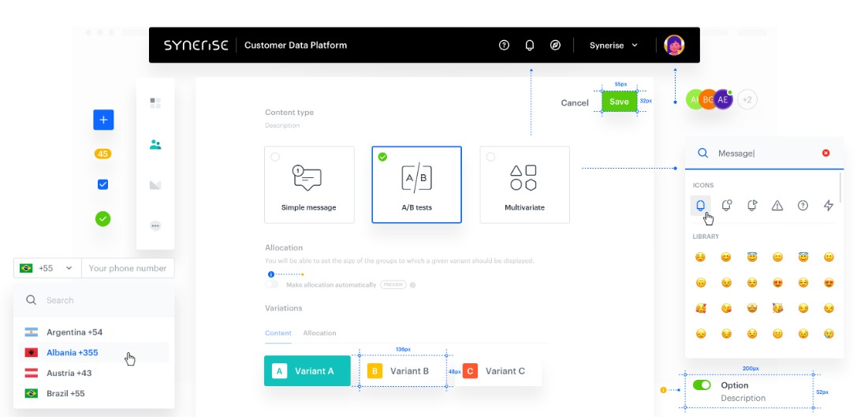Toggle the Option switch off
Viewport: 868px width, 420px height.
(702, 385)
